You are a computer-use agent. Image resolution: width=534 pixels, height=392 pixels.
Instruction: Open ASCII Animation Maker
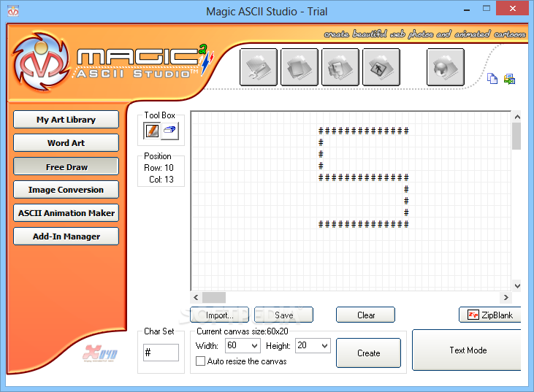coord(66,213)
